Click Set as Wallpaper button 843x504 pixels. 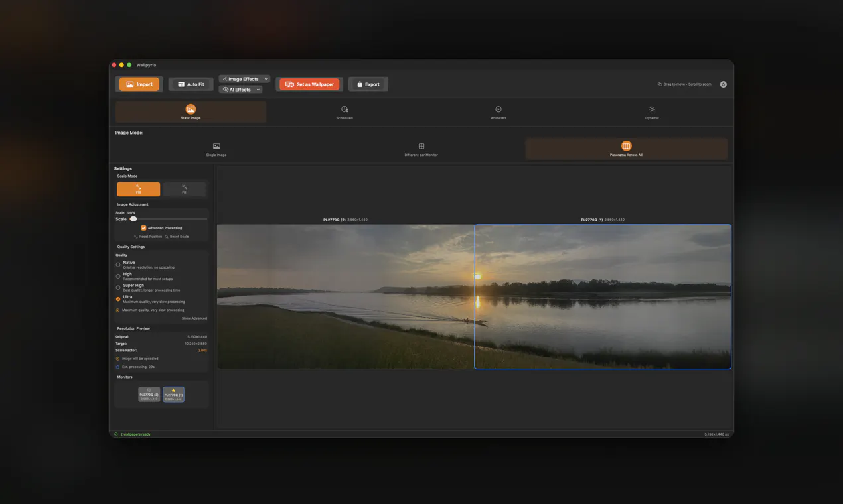309,84
